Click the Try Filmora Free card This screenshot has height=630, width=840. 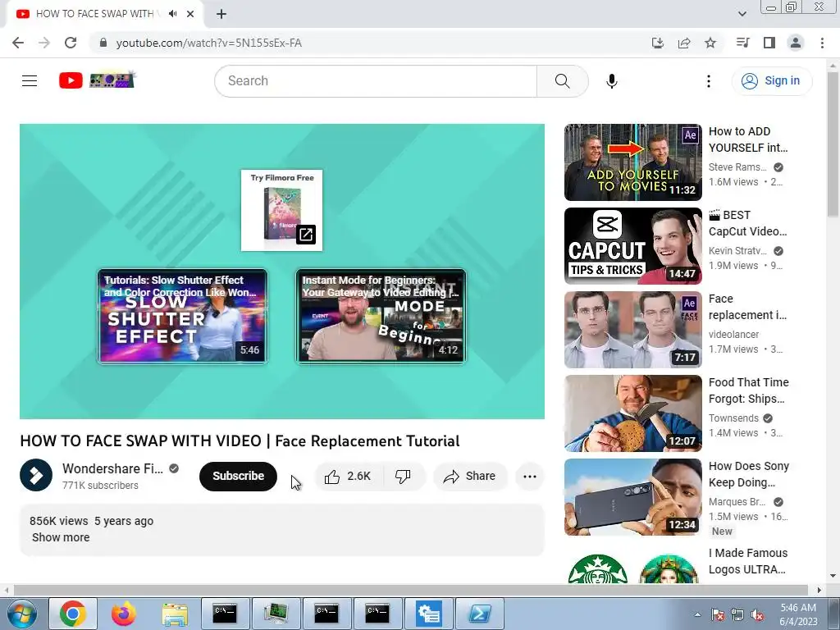[x=282, y=210]
